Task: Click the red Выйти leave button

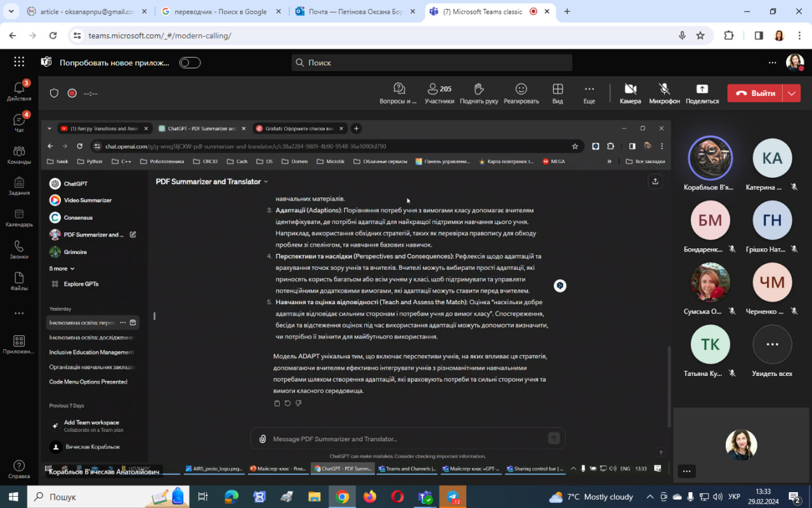Action: (756, 93)
